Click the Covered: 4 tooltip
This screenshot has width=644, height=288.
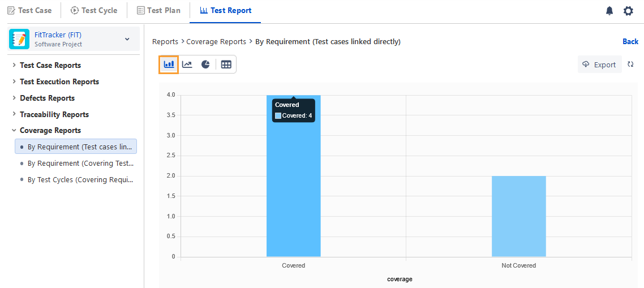(x=293, y=110)
